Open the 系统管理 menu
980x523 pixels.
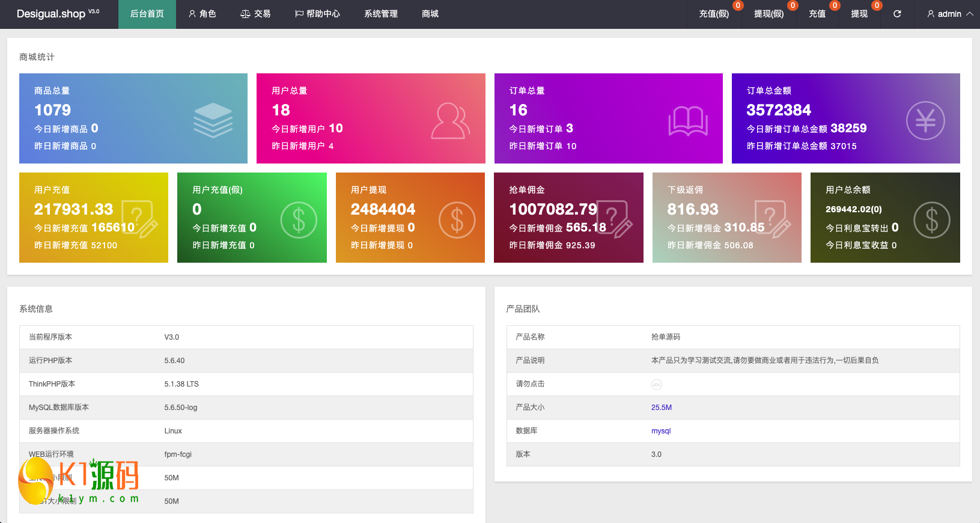click(381, 14)
